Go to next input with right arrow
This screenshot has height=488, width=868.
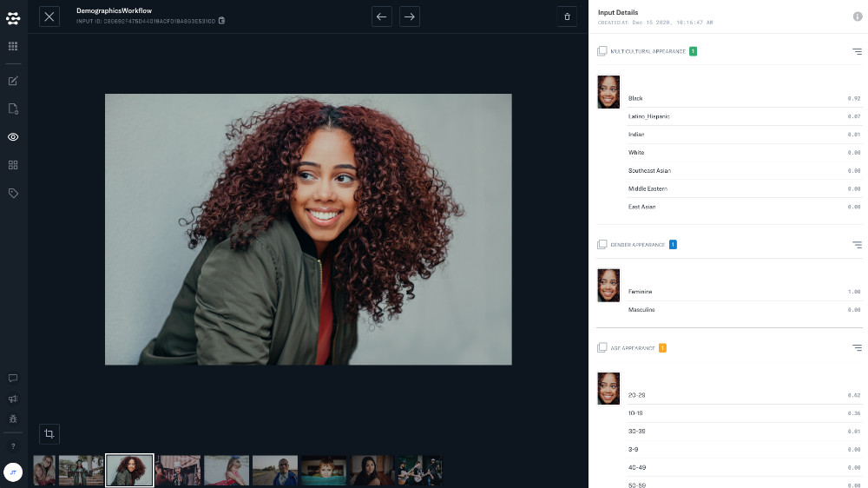pos(410,16)
